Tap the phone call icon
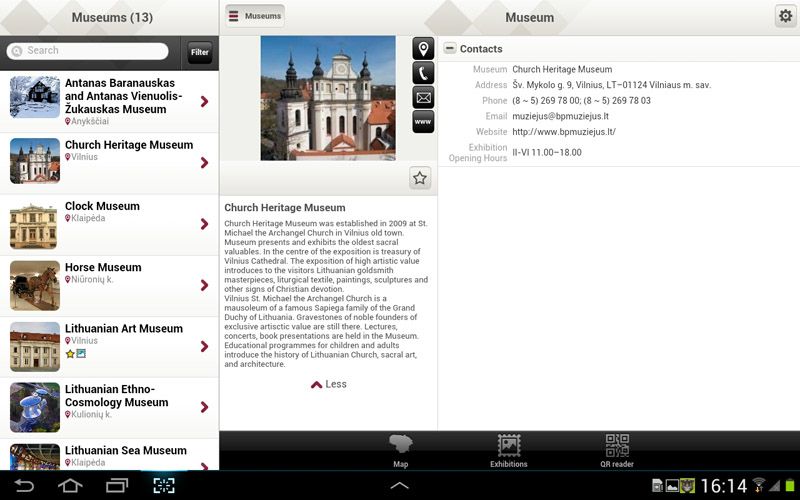Image resolution: width=800 pixels, height=500 pixels. tap(423, 73)
